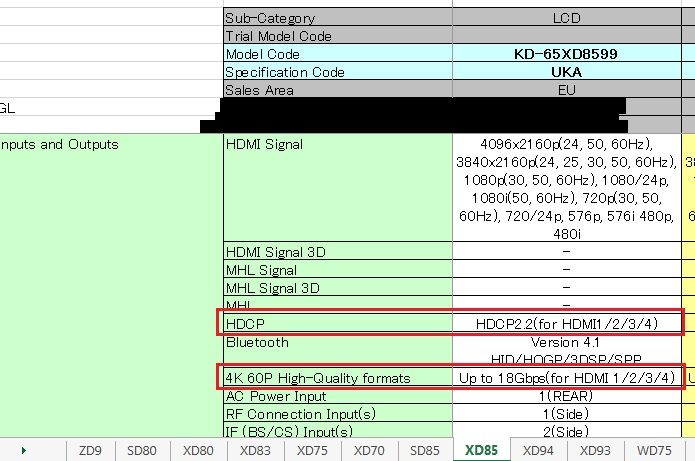The width and height of the screenshot is (695, 461).
Task: Open the SD80 sheet tab
Action: tap(142, 450)
